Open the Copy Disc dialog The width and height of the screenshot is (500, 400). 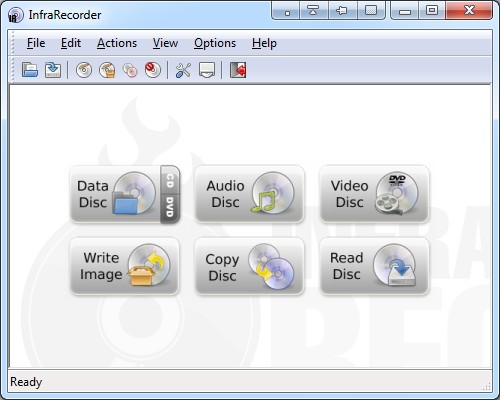click(249, 266)
